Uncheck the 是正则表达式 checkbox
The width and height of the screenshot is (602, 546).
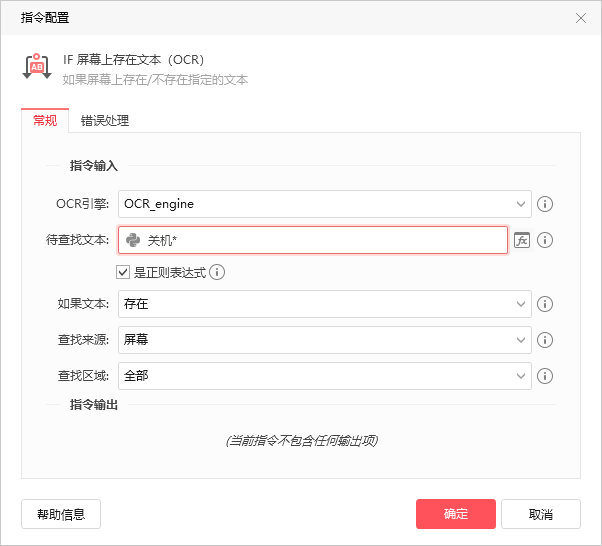tap(124, 272)
